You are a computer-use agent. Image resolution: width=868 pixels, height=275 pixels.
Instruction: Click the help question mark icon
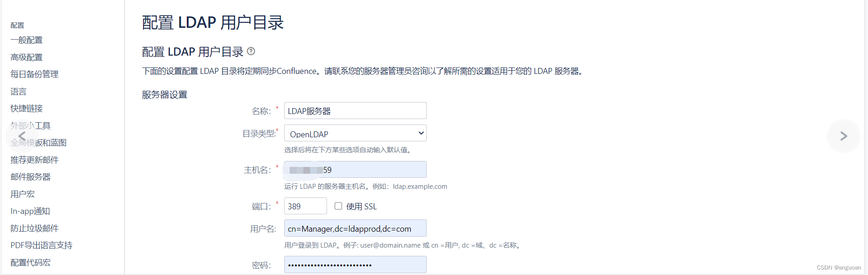pos(251,52)
